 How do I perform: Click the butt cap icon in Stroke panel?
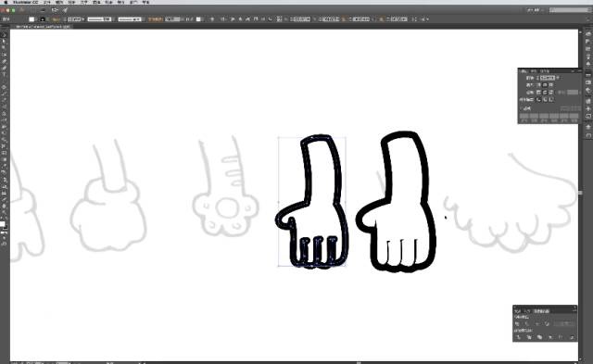tap(539, 85)
